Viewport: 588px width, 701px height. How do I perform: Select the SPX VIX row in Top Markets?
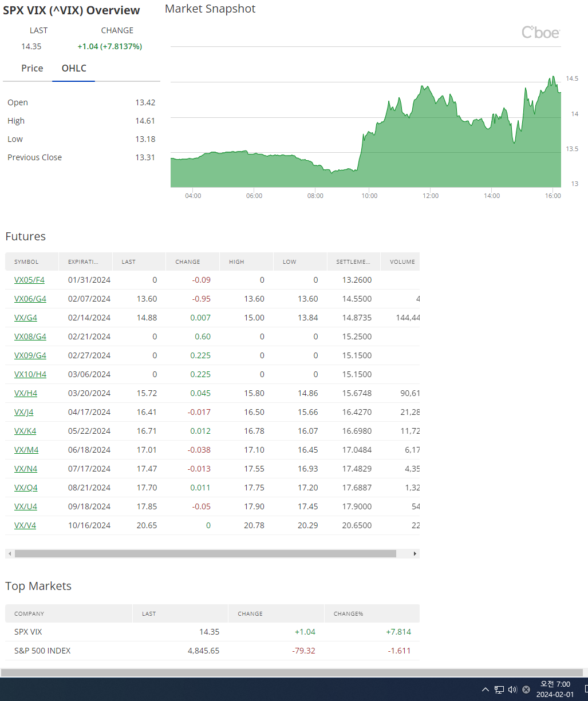(x=212, y=632)
